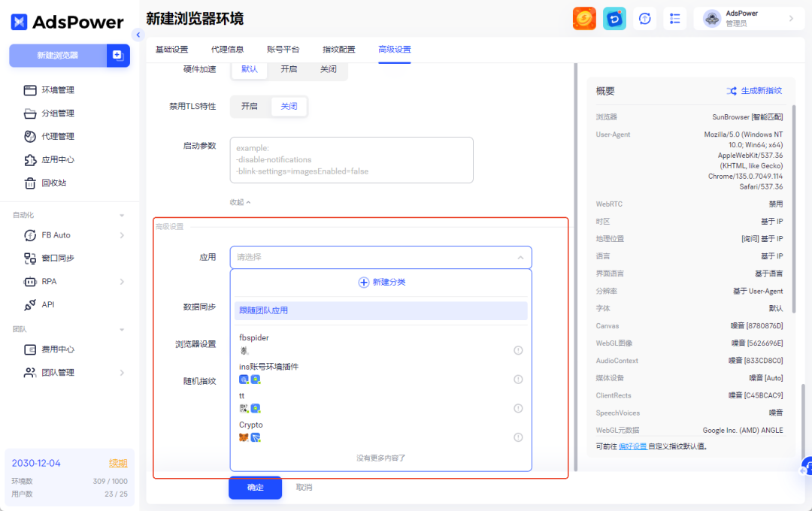Switch 硬件加速 back to 默认

pos(249,69)
